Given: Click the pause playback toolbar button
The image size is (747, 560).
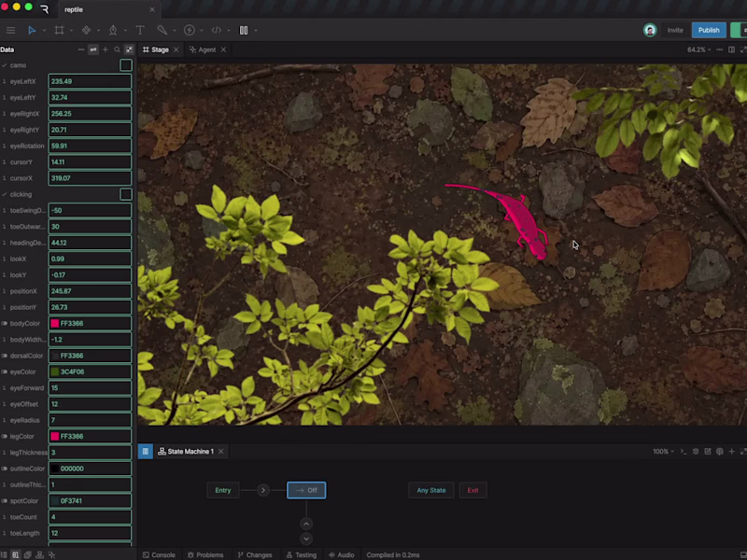Looking at the screenshot, I should [x=244, y=31].
